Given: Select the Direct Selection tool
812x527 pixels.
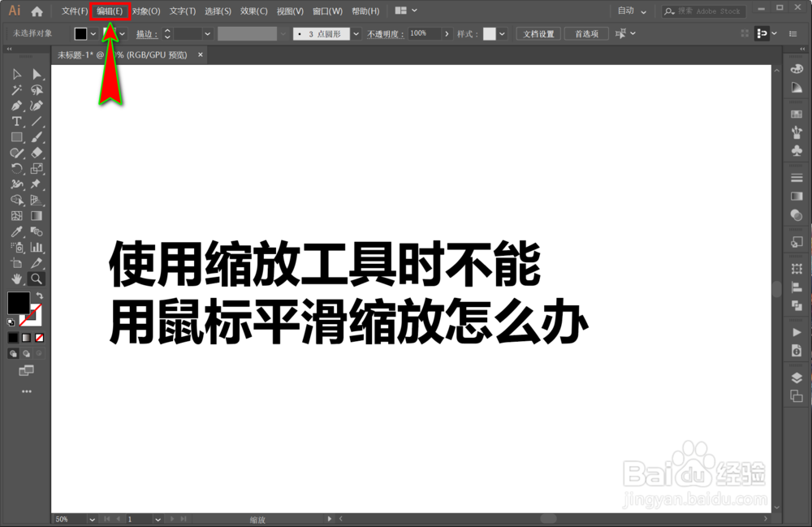Looking at the screenshot, I should pos(37,75).
